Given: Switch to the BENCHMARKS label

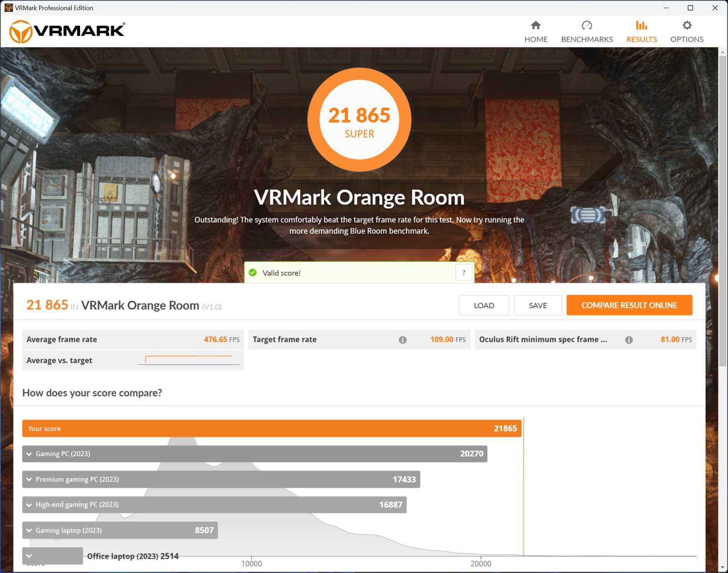Looking at the screenshot, I should pos(586,39).
